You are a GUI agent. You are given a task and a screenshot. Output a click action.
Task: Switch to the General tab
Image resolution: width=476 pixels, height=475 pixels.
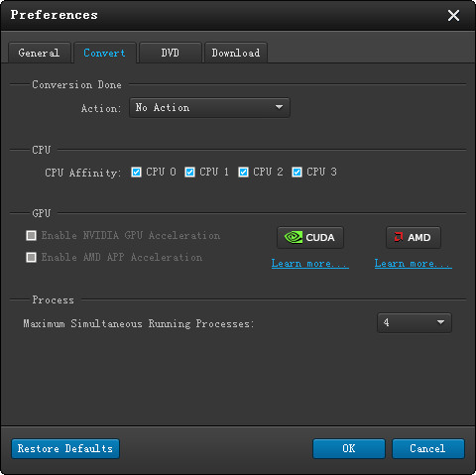pyautogui.click(x=39, y=53)
